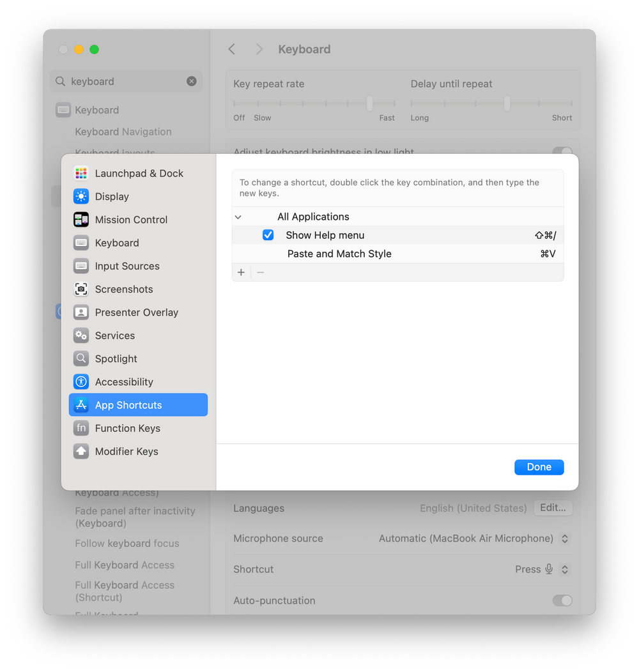The image size is (639, 672).
Task: Clear the keyboard search field
Action: coord(192,81)
